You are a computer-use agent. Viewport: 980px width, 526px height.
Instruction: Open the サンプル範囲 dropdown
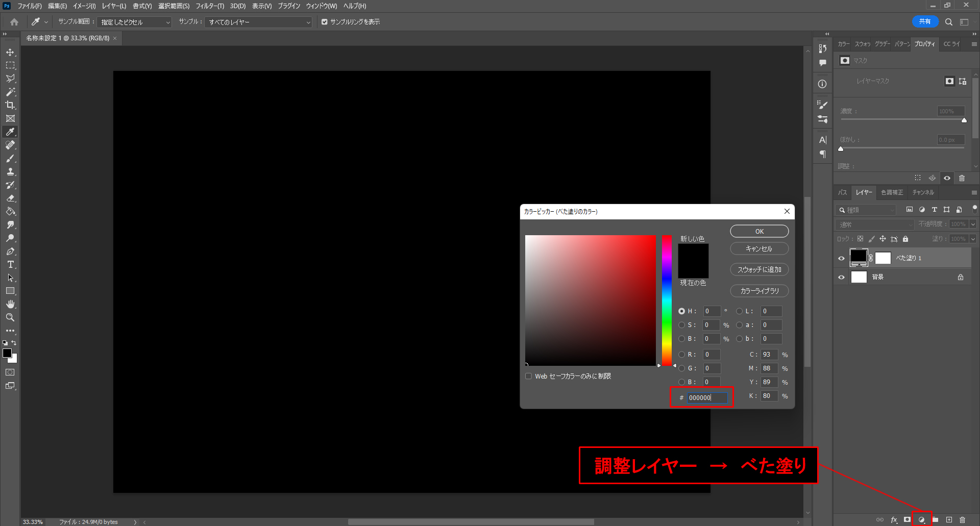[x=135, y=22]
